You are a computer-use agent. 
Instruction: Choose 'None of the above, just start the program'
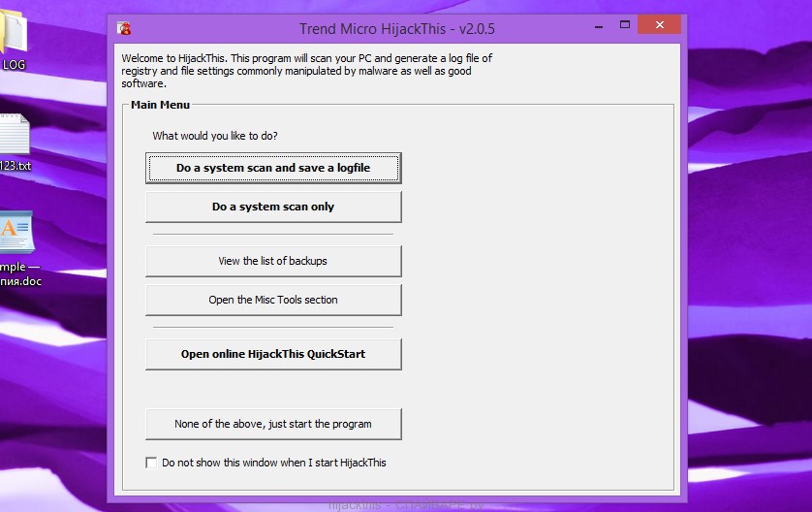point(273,424)
